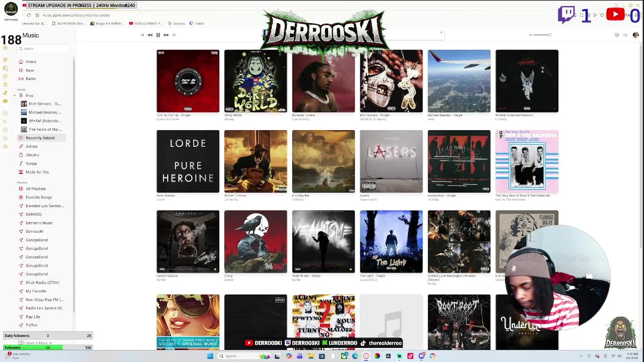Open the Twitch bookmark
644x362 pixels.
pyautogui.click(x=197, y=23)
